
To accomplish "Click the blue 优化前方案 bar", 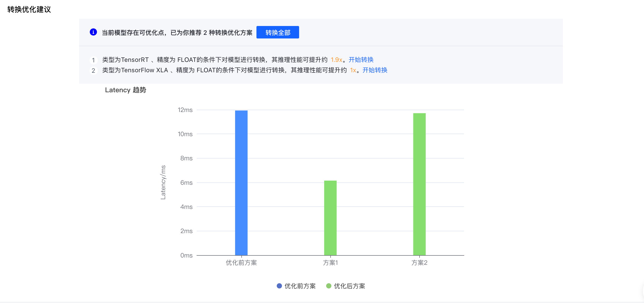I will (x=241, y=183).
